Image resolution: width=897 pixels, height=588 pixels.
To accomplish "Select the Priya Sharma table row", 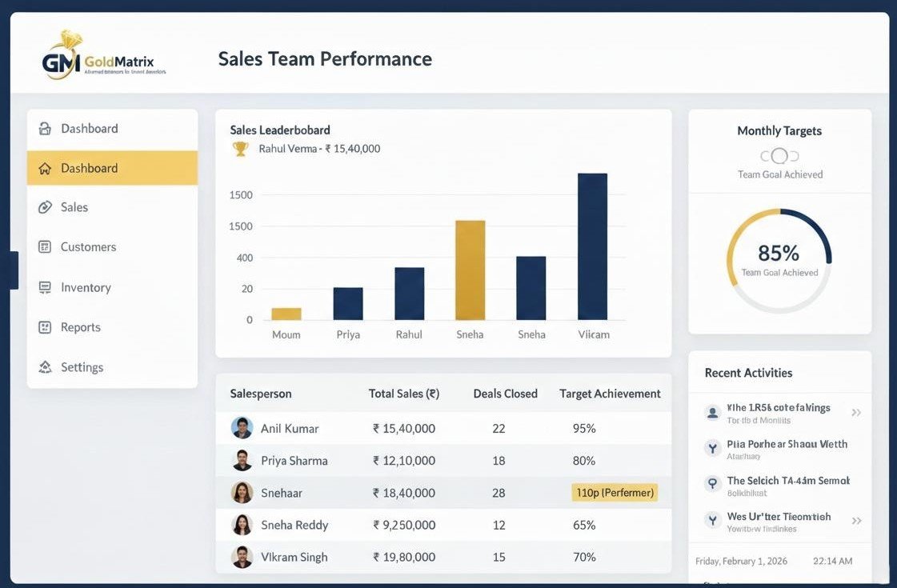I will point(442,461).
